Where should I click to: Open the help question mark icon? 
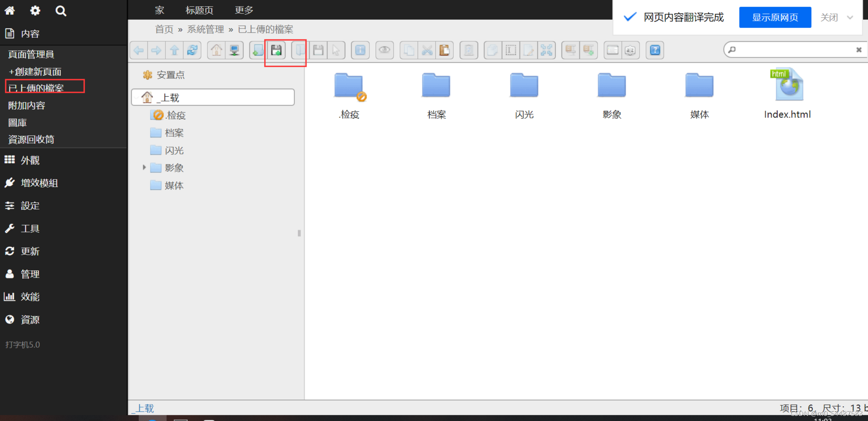[x=655, y=50]
